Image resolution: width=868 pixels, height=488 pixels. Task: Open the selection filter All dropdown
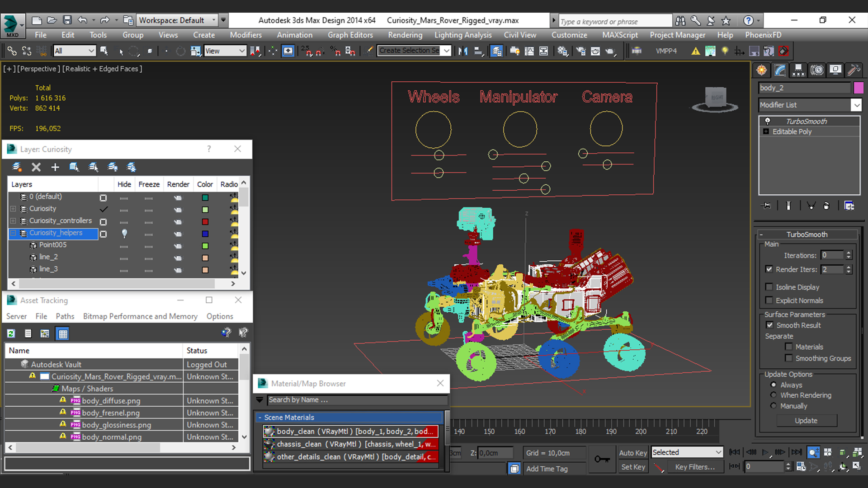(74, 51)
